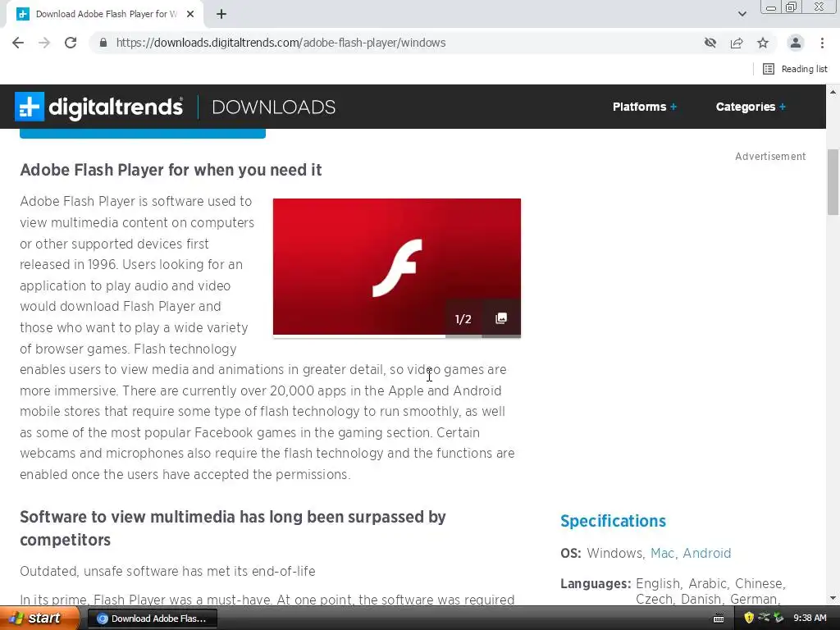840x630 pixels.
Task: Open the Android platform link
Action: coord(706,553)
